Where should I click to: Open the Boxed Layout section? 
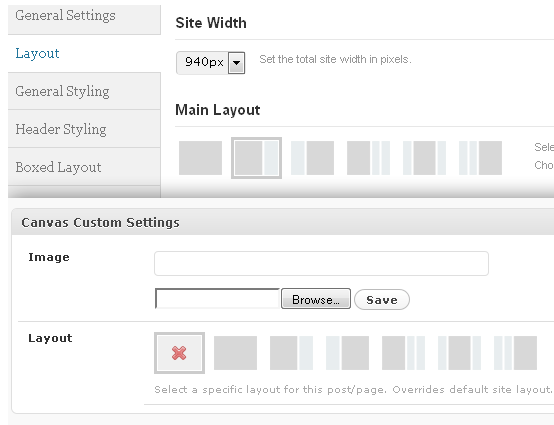coord(84,167)
